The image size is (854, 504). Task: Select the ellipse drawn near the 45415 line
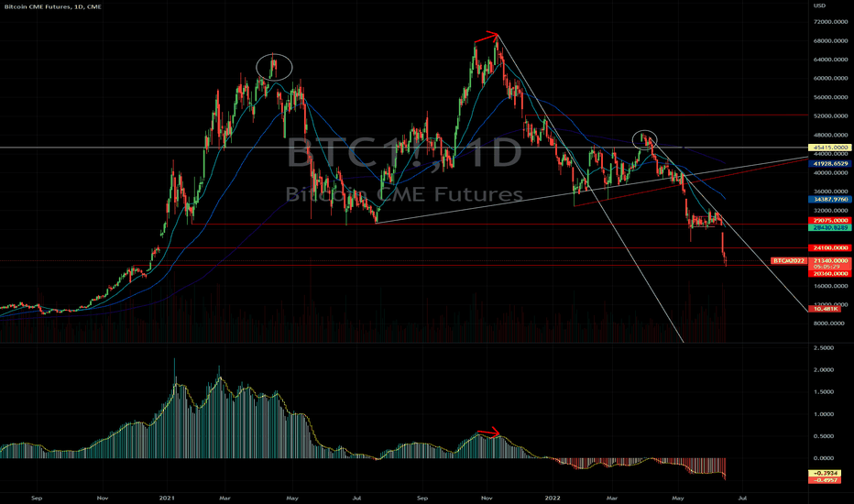point(644,140)
